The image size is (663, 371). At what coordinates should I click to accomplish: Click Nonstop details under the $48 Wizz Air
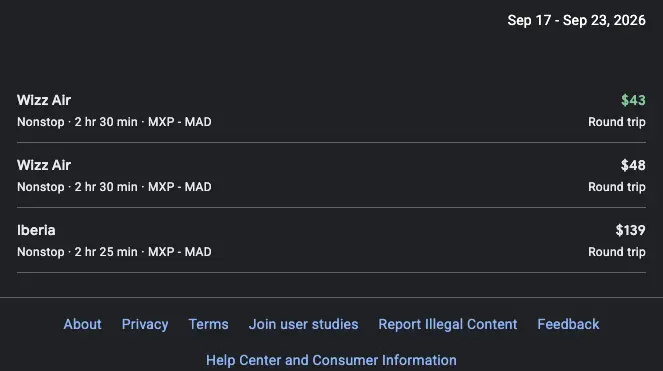tap(114, 187)
